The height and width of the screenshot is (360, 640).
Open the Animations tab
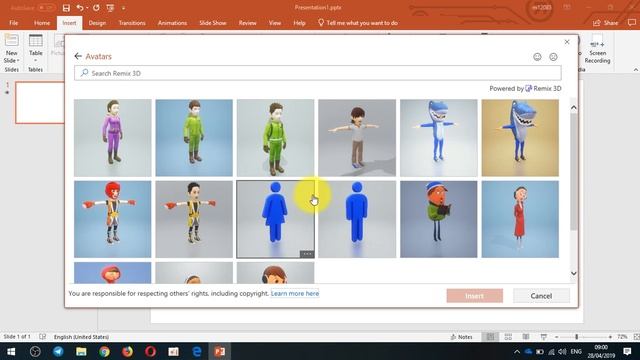tap(172, 23)
